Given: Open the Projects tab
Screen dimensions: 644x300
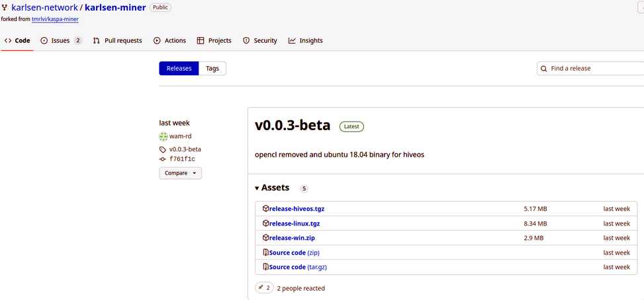Looking at the screenshot, I should pyautogui.click(x=214, y=40).
